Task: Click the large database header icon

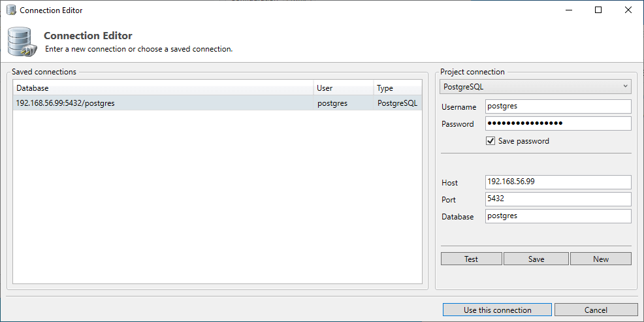Action: (21, 42)
